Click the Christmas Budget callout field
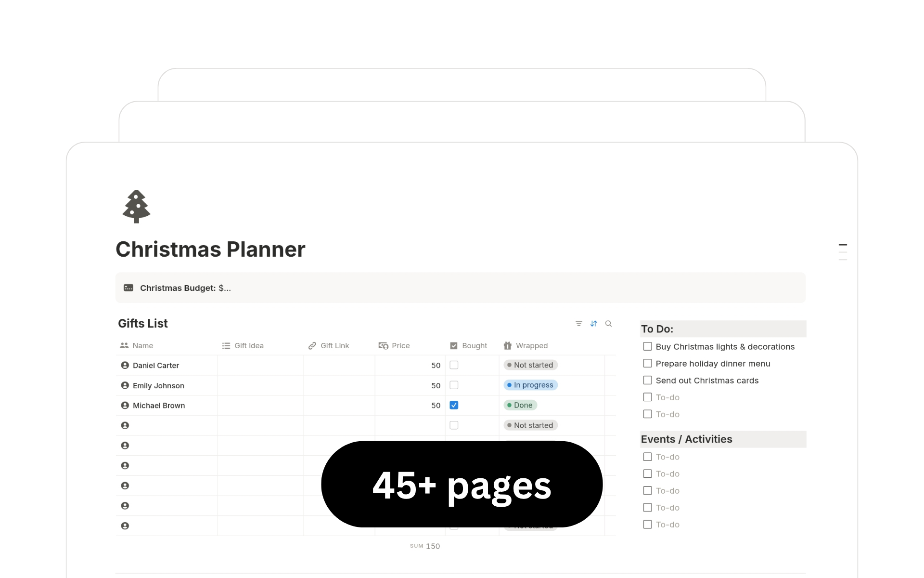 pos(185,288)
